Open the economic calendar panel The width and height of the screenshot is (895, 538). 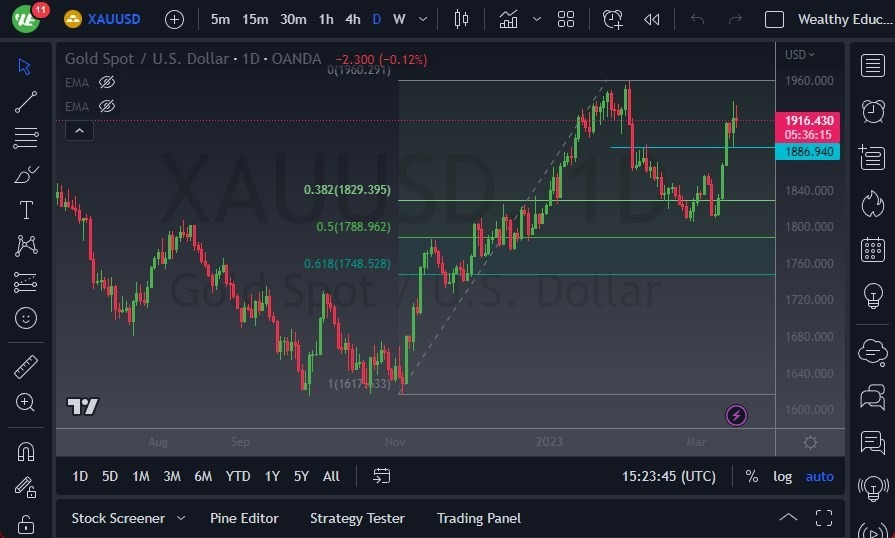(x=873, y=249)
